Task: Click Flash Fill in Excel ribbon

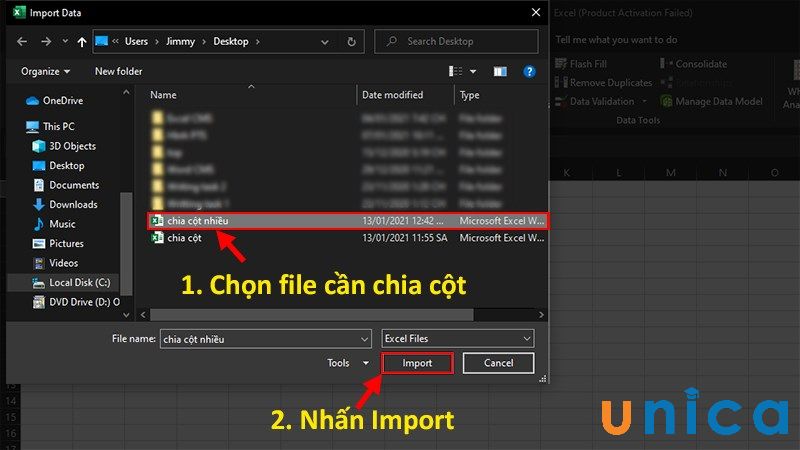Action: (x=581, y=64)
